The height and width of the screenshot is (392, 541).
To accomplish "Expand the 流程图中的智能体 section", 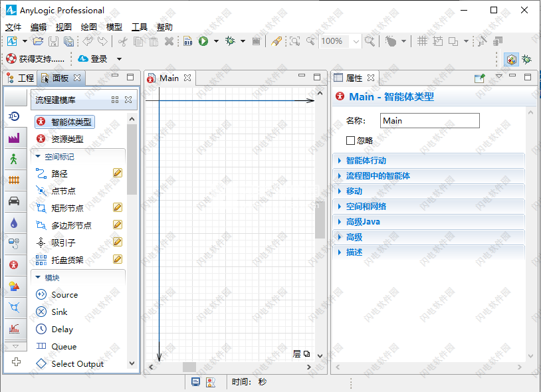I will click(x=428, y=176).
